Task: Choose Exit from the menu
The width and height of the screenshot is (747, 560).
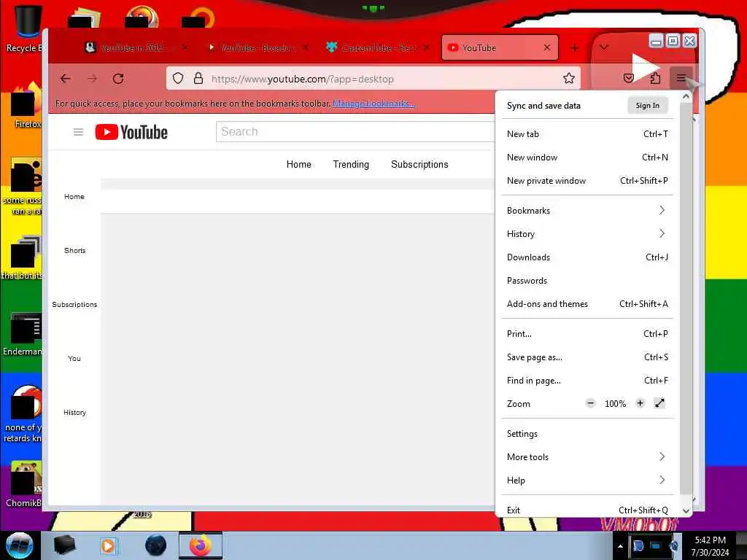Action: pyautogui.click(x=587, y=510)
